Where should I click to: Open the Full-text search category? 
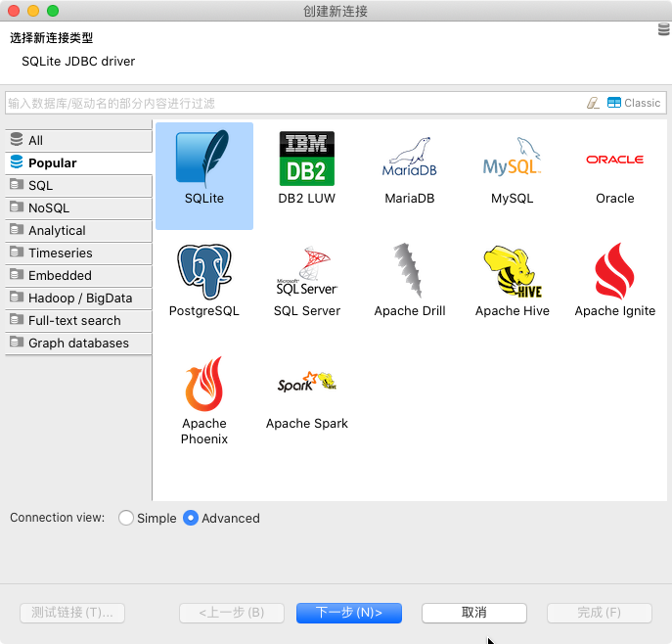click(x=79, y=321)
